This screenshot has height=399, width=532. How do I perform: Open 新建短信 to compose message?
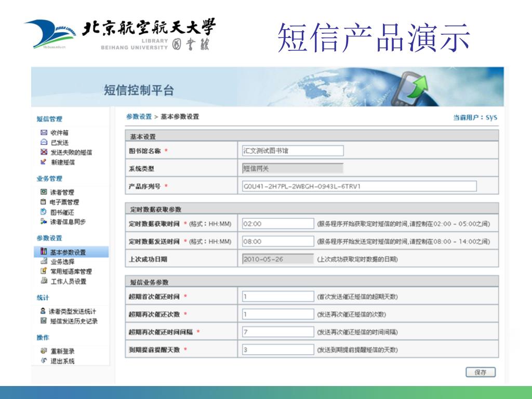63,162
